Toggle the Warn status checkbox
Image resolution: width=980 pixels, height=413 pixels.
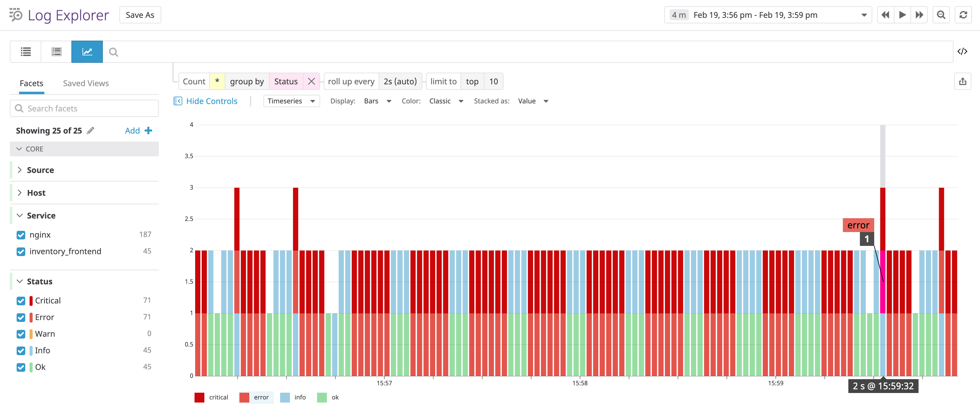21,334
